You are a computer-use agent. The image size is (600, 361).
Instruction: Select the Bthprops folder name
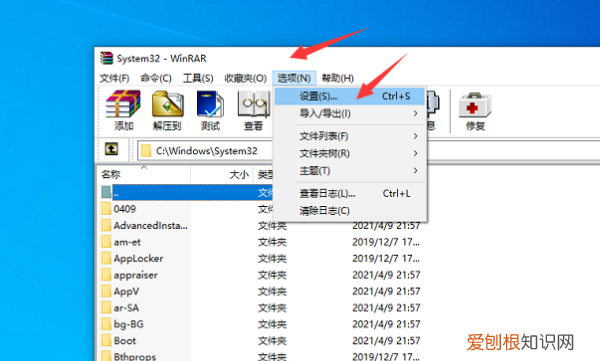[x=135, y=357]
